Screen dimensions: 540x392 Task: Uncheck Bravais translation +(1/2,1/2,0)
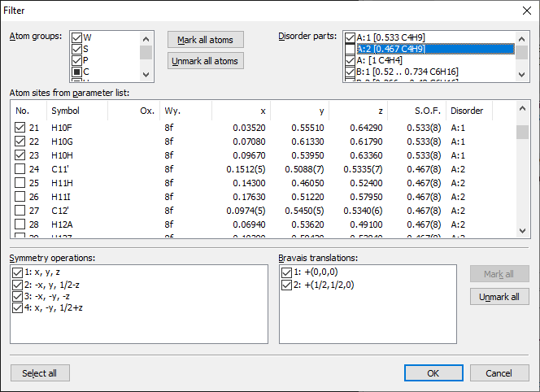click(285, 285)
